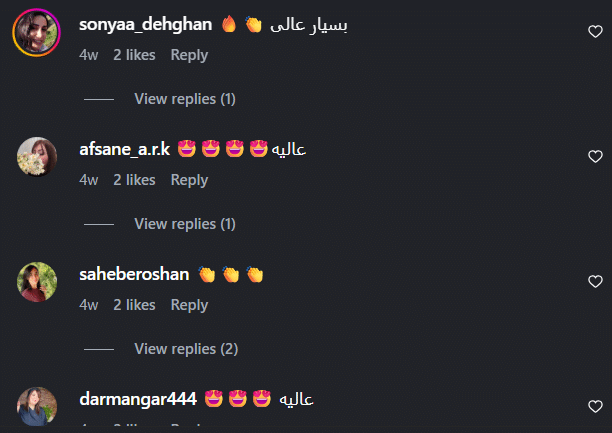The height and width of the screenshot is (433, 612).
Task: Expand View replies (1) under afsane_a.r.k
Action: pos(185,224)
